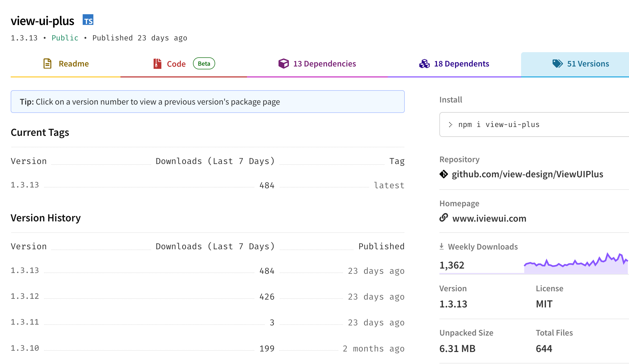This screenshot has width=629, height=364.
Task: Open version 1.3.12 package page
Action: [x=25, y=296]
